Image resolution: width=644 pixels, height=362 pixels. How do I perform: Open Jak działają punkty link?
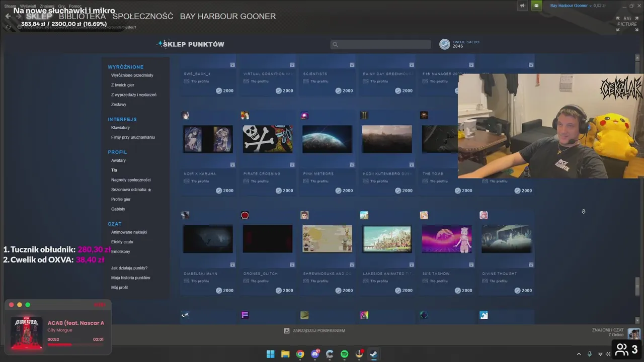[129, 268]
